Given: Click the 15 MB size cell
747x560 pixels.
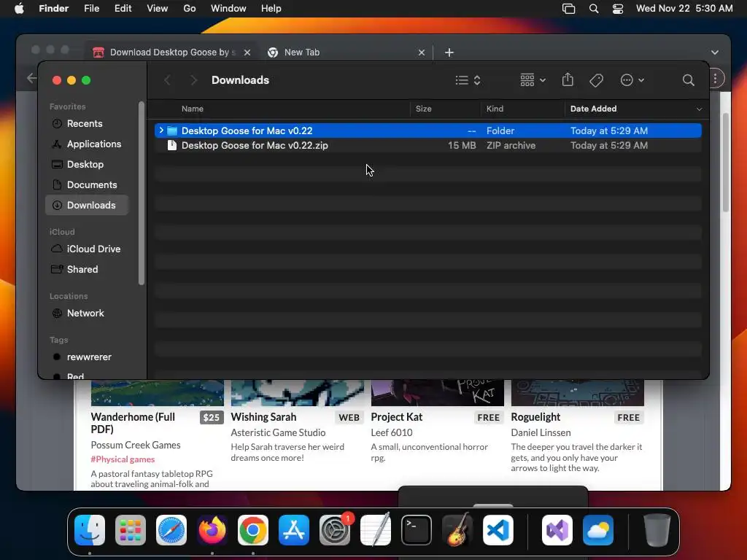Looking at the screenshot, I should pyautogui.click(x=461, y=145).
